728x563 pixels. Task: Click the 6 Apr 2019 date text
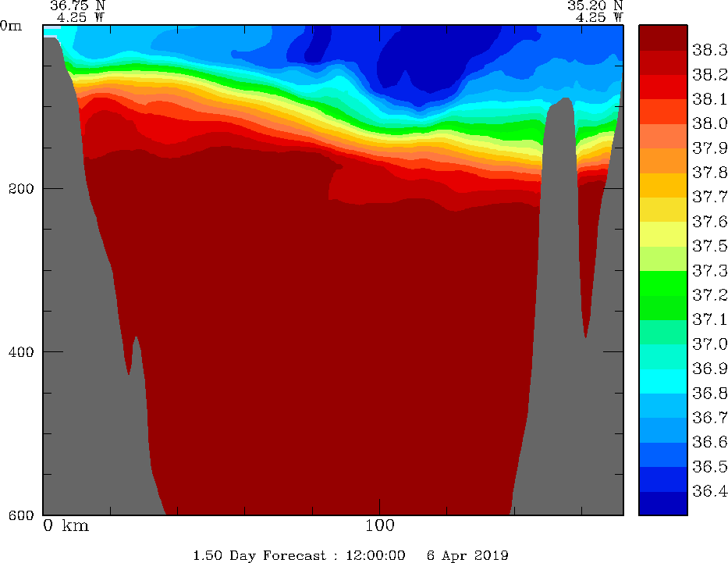point(467,555)
